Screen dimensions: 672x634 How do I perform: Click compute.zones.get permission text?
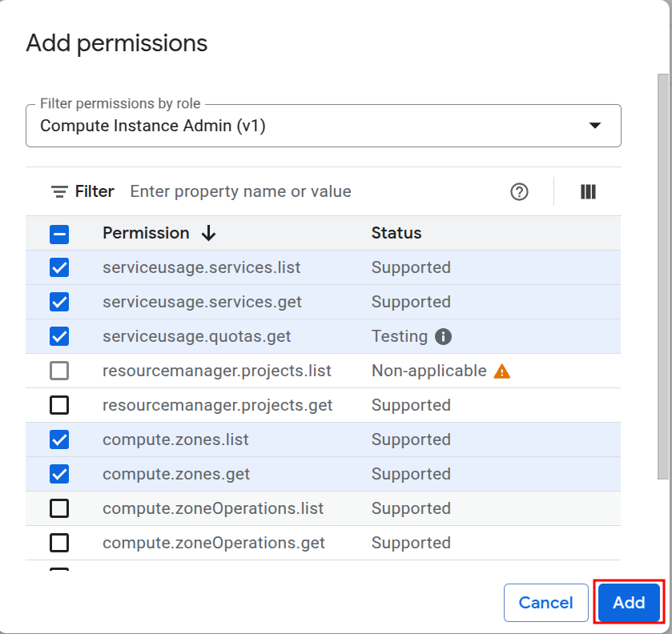176,474
